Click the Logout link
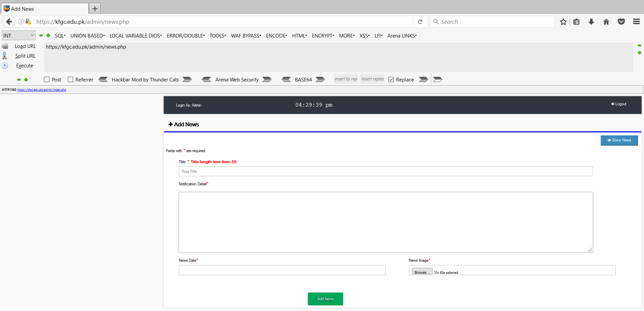The image size is (644, 311). click(x=619, y=104)
